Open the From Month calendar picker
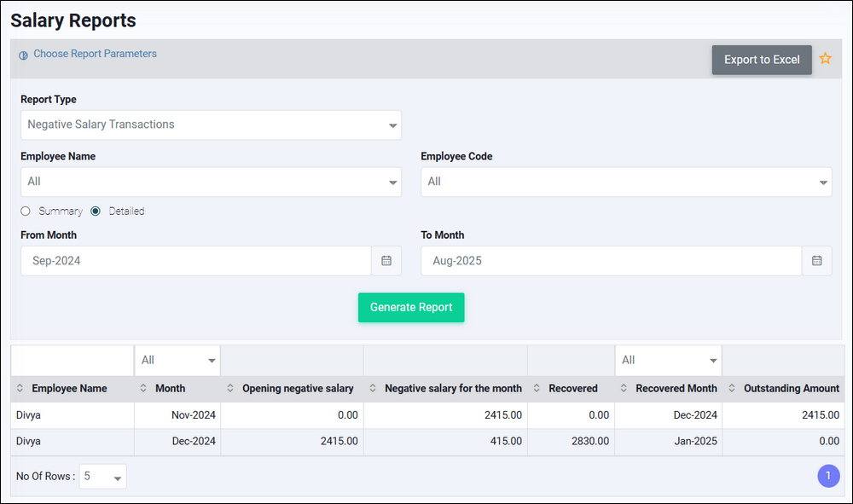The height and width of the screenshot is (504, 853). pos(386,261)
